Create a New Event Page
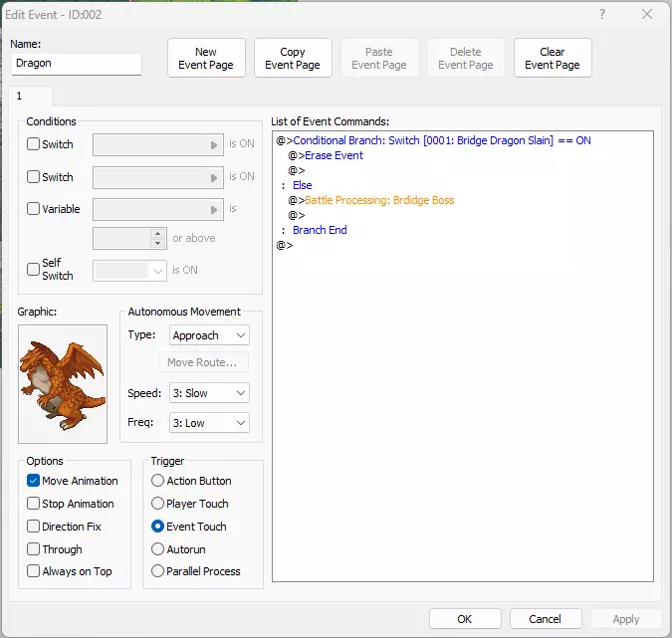Screen dimensions: 672x638 pyautogui.click(x=206, y=58)
